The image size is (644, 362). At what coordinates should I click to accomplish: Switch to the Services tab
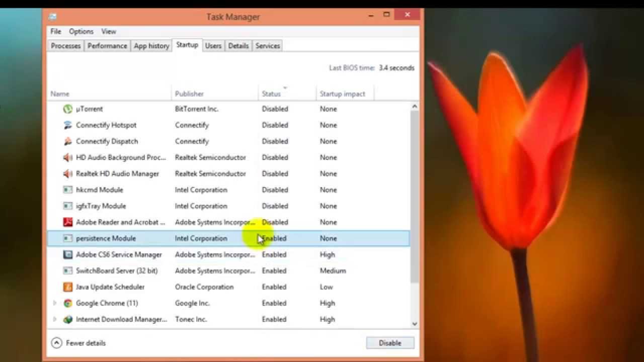point(268,46)
